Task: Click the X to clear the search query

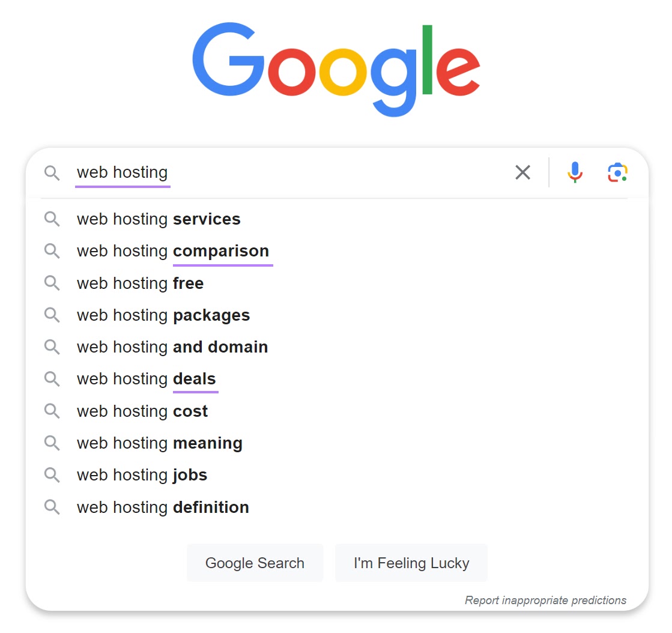Action: pos(522,172)
